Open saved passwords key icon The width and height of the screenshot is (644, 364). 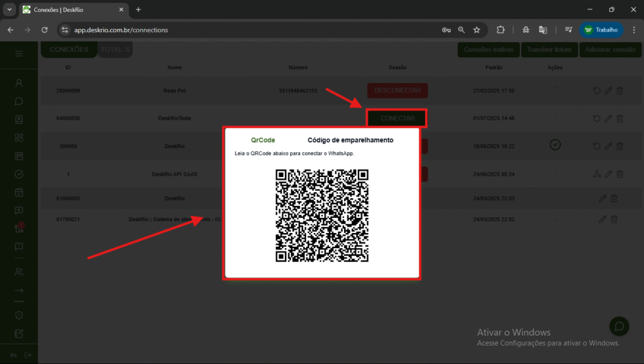(447, 30)
